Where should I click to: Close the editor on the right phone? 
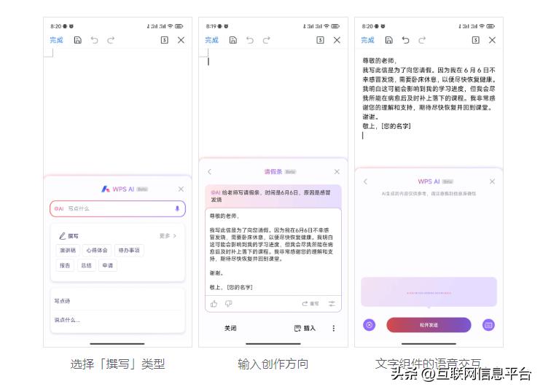click(492, 40)
